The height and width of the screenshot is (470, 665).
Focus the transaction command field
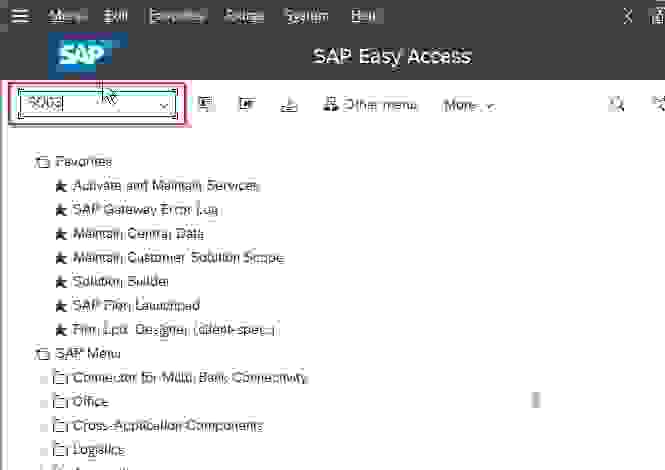click(85, 105)
